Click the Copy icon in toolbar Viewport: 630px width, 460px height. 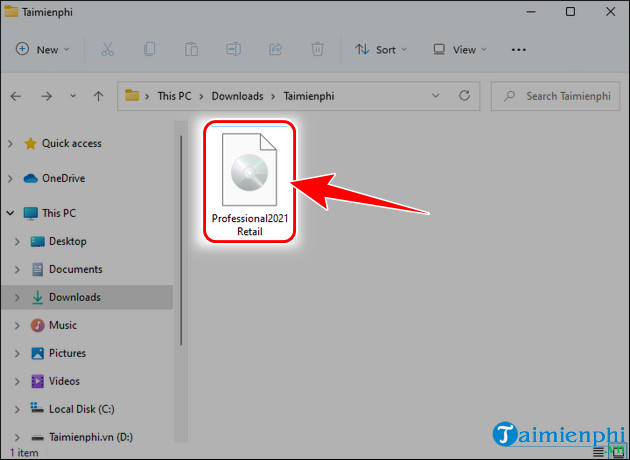tap(149, 49)
